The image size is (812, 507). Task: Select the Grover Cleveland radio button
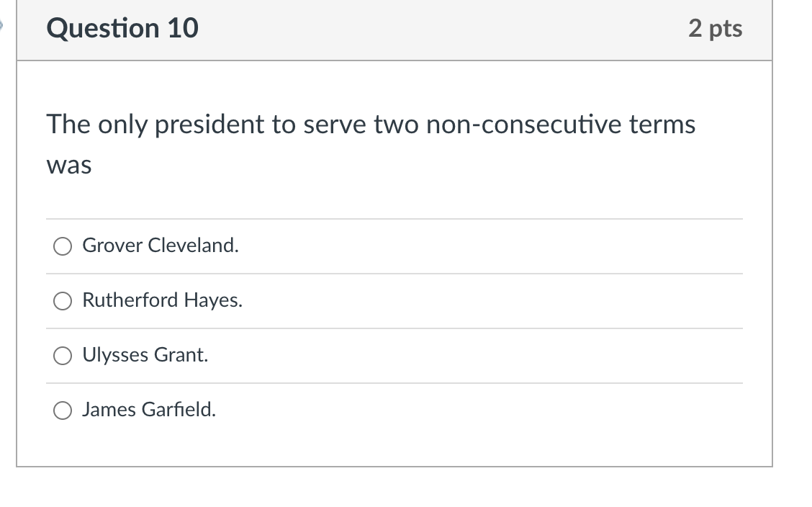[63, 246]
